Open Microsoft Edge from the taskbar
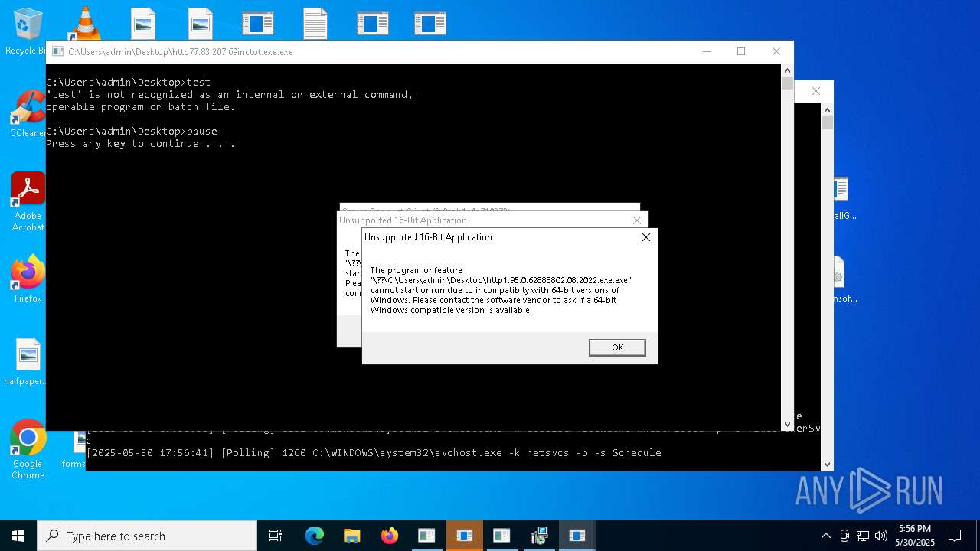The image size is (980, 551). [x=315, y=536]
